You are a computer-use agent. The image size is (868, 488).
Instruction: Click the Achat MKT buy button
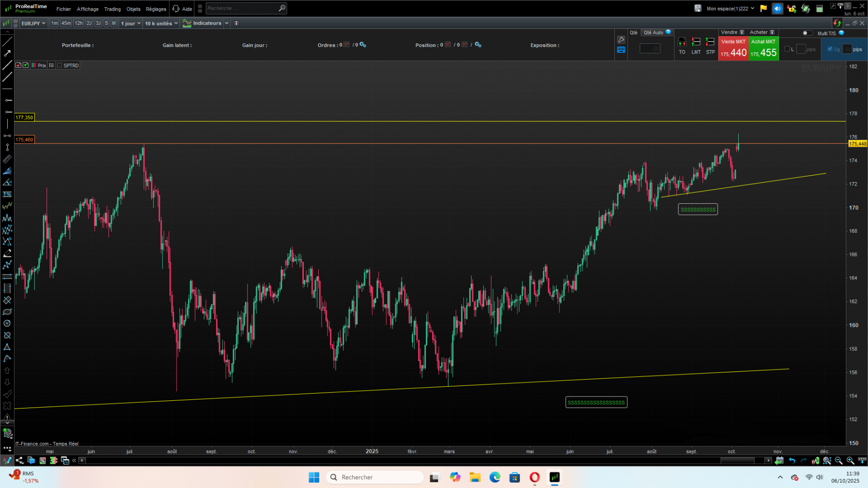763,48
